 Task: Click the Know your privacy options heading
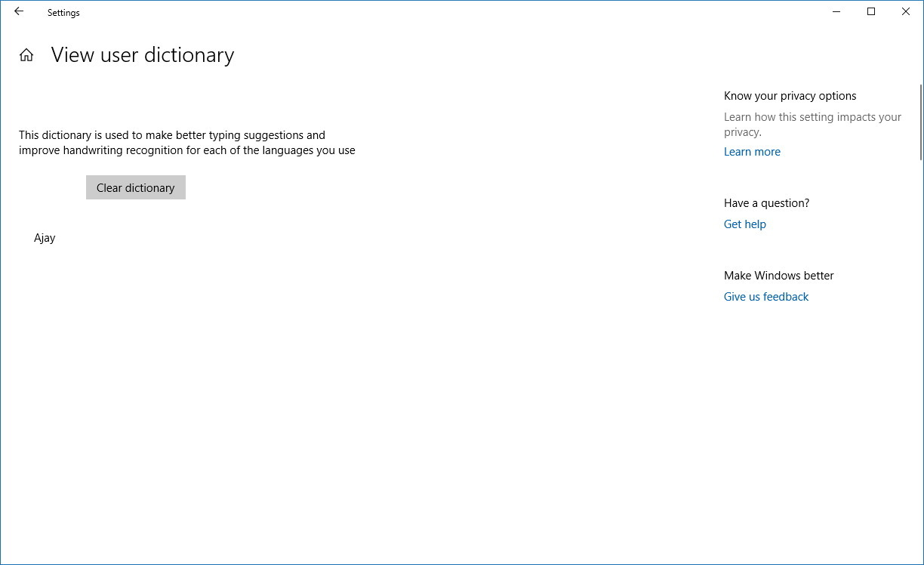click(x=790, y=96)
